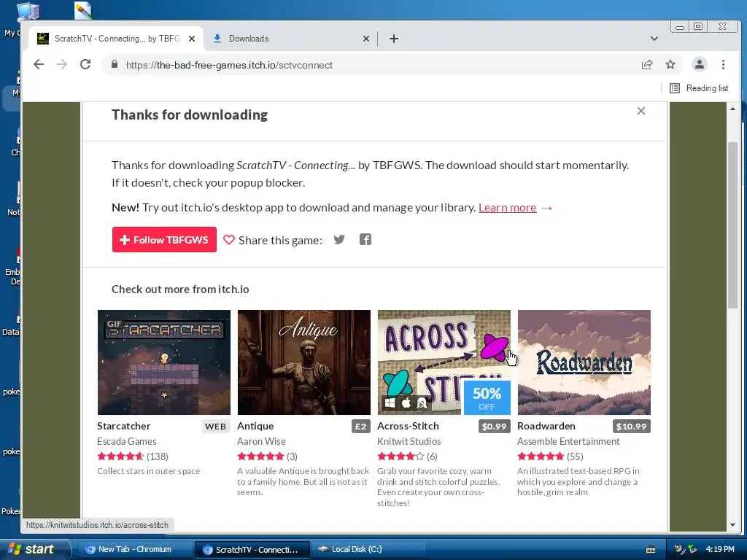Click the WEB badge on Starcatcher

(215, 426)
